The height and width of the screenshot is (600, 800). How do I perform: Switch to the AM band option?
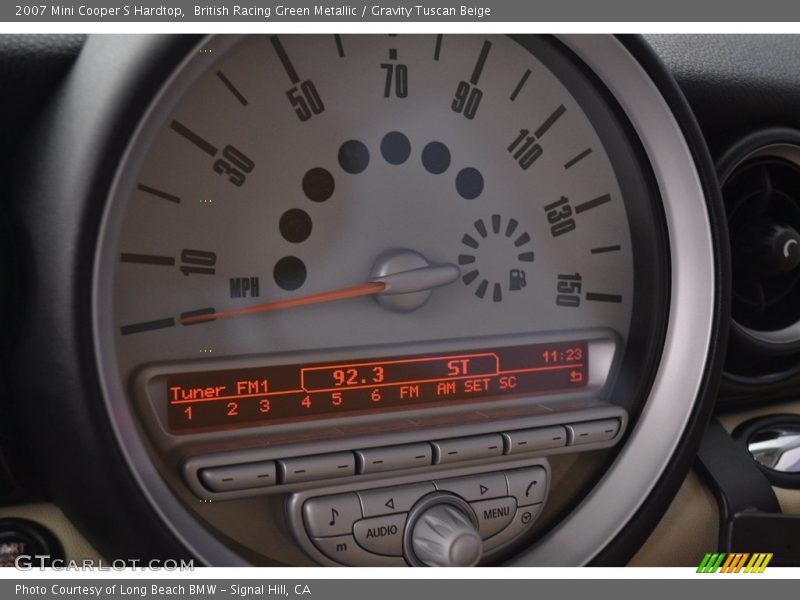point(446,388)
